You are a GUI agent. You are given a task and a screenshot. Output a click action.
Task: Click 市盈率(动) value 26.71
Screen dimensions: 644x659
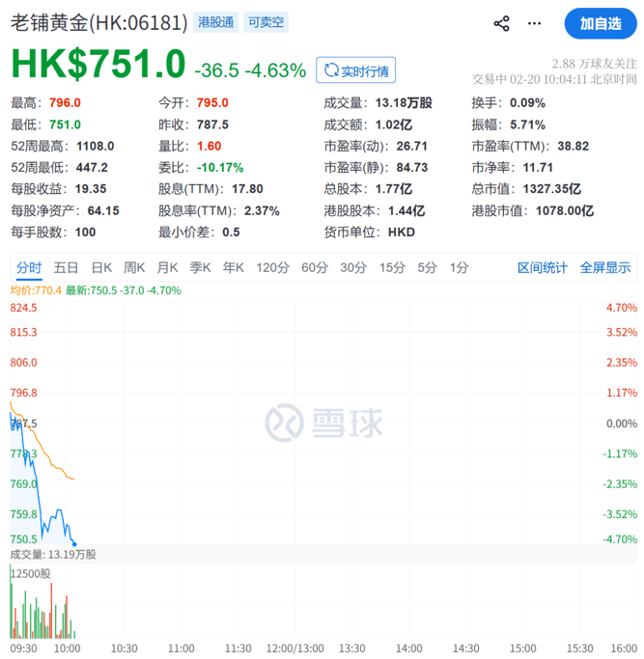pyautogui.click(x=411, y=147)
